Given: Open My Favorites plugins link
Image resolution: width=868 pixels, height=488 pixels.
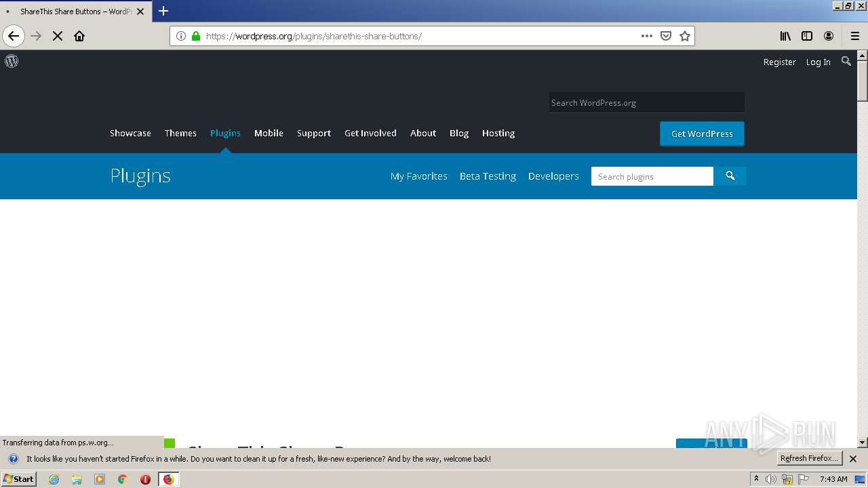Looking at the screenshot, I should [x=419, y=176].
